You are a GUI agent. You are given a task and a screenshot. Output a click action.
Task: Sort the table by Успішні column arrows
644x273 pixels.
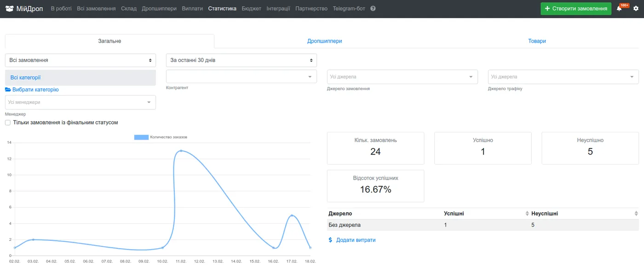527,214
